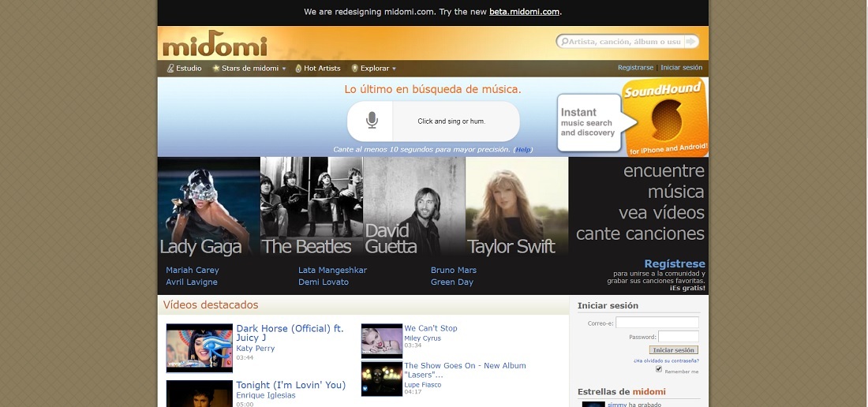Screen dimensions: 868x407
Task: Click the Miley Cyrus artist link
Action: [x=422, y=338]
